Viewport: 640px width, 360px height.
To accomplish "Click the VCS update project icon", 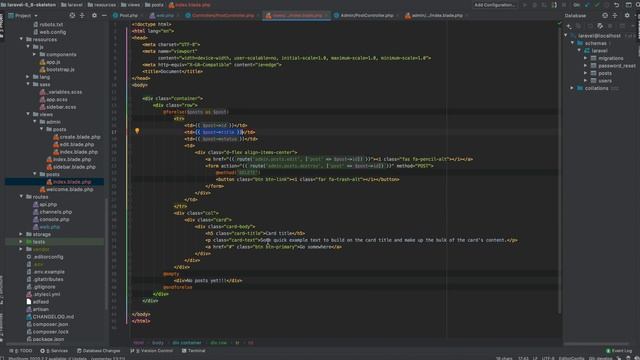I will point(587,5).
